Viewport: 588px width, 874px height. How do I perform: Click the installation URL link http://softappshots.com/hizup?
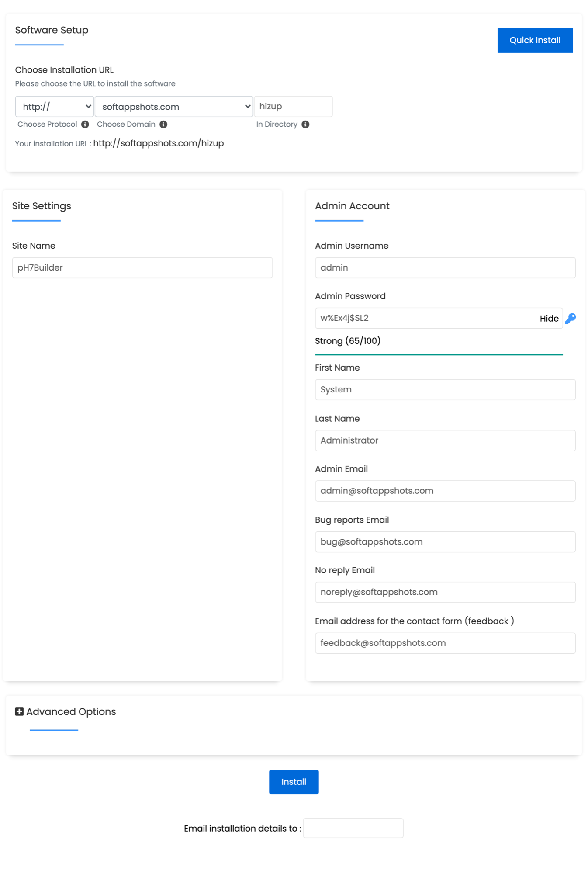coord(159,143)
